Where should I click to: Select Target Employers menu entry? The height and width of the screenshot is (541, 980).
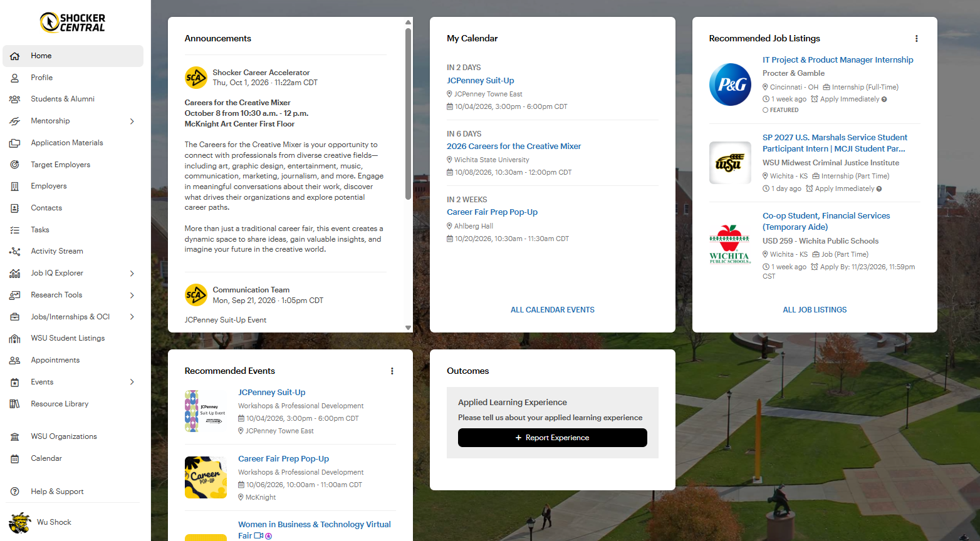click(73, 165)
